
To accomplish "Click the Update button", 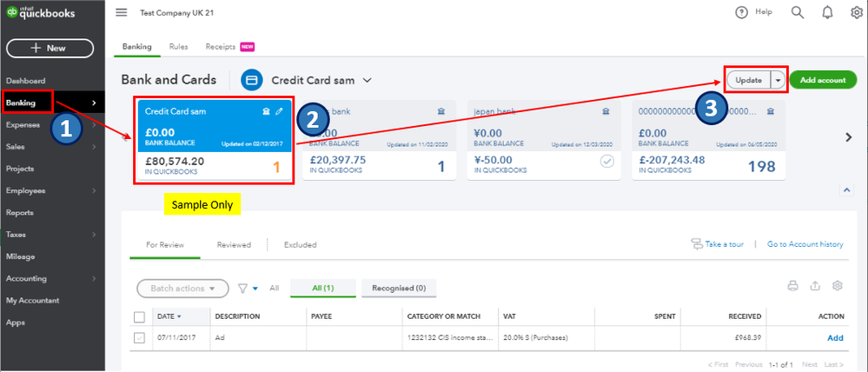I will 748,80.
